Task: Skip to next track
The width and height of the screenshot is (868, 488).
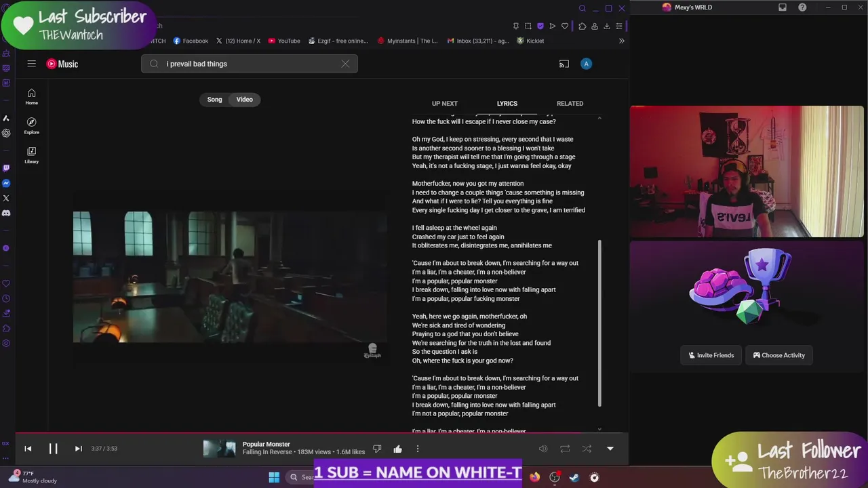Action: [x=78, y=449]
